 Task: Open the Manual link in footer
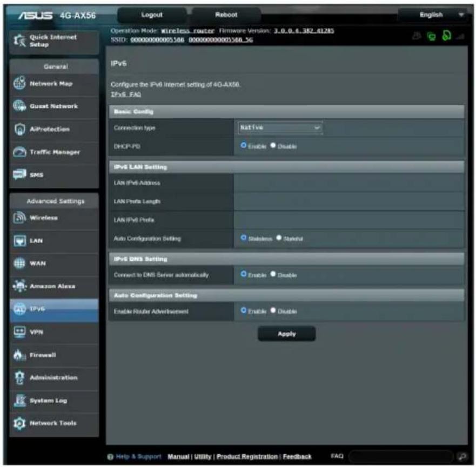click(178, 456)
